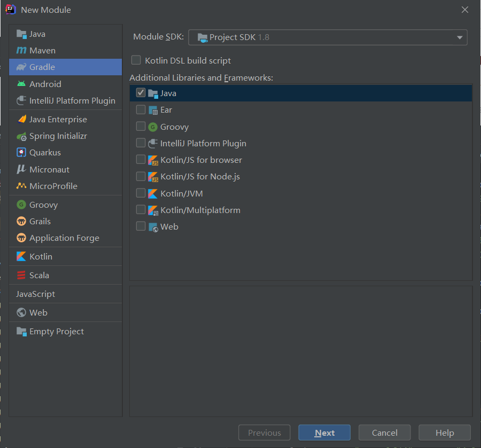
Task: Click the "New Module" title text
Action: pyautogui.click(x=46, y=10)
